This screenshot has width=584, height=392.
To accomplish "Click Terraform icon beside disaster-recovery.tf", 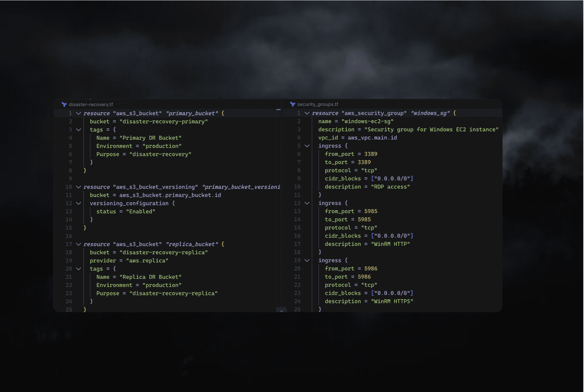I will 64,104.
